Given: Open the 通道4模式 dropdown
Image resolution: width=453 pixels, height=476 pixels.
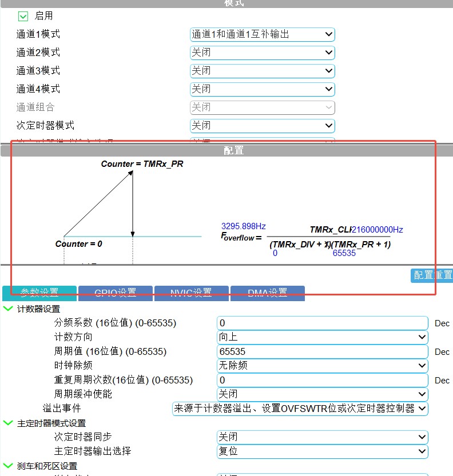Looking at the screenshot, I should pyautogui.click(x=262, y=89).
